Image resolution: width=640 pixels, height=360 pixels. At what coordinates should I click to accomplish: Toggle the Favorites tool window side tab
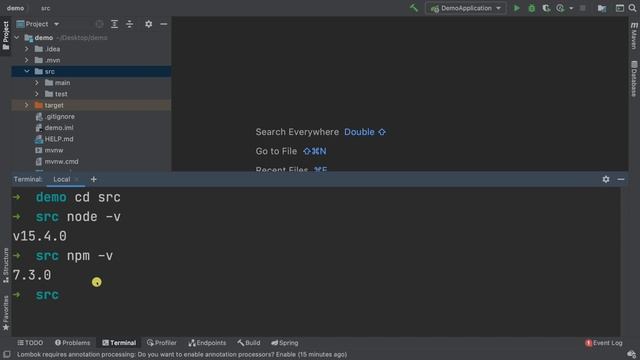point(6,313)
